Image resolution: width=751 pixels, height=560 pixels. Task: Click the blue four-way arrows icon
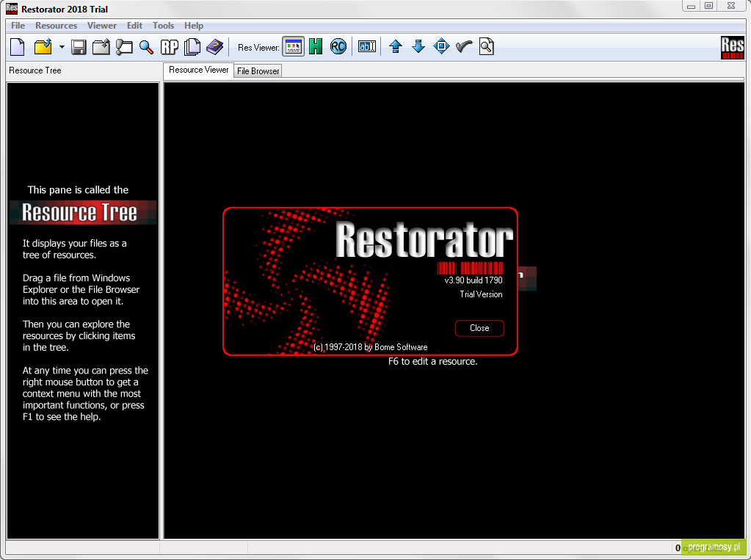click(441, 46)
